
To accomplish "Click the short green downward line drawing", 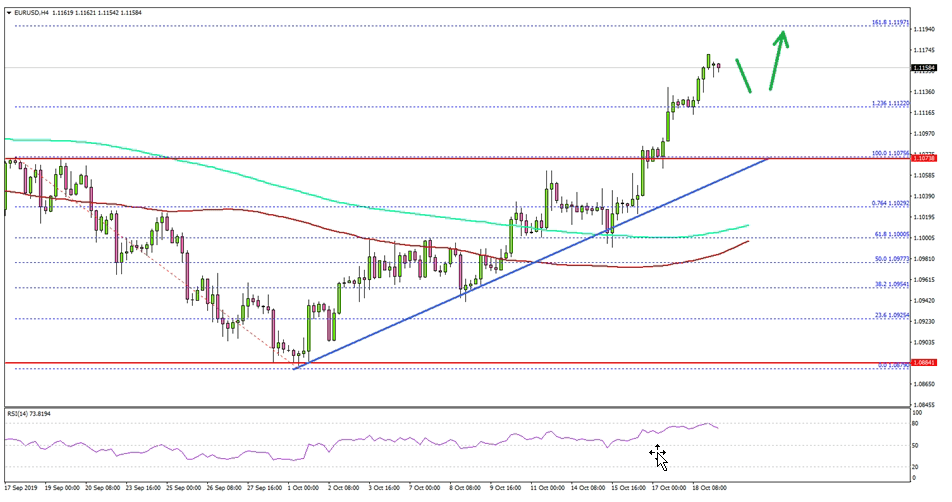I will [x=743, y=75].
